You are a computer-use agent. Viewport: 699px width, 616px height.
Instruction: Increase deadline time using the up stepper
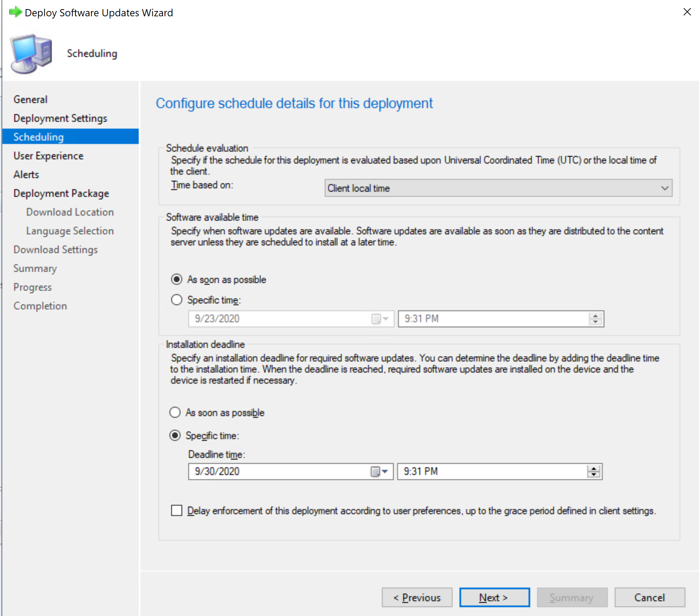pos(594,469)
